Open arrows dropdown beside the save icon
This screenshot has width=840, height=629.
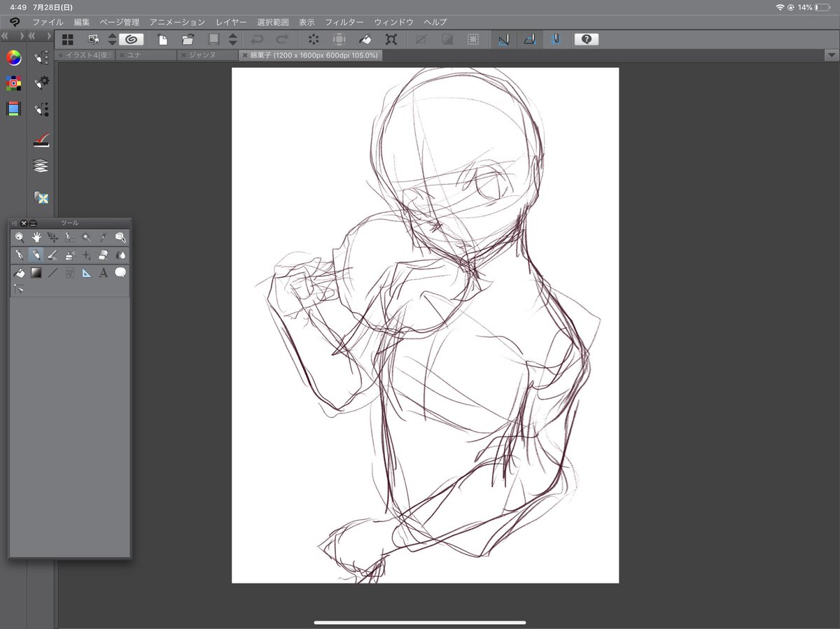[x=233, y=39]
